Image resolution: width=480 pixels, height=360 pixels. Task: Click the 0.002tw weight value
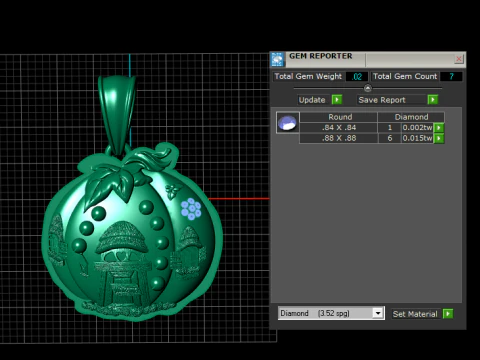click(x=417, y=128)
